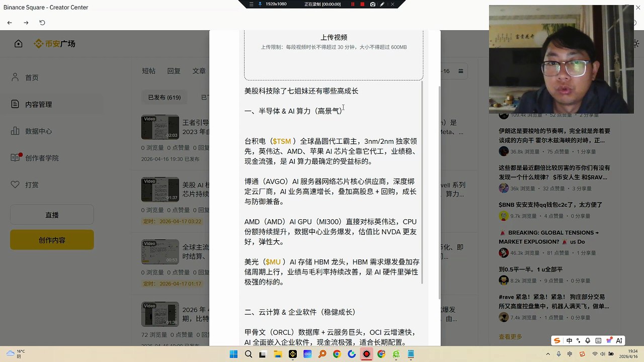Click heading 二、云计算 & 企业软件
The height and width of the screenshot is (362, 644).
[300, 312]
